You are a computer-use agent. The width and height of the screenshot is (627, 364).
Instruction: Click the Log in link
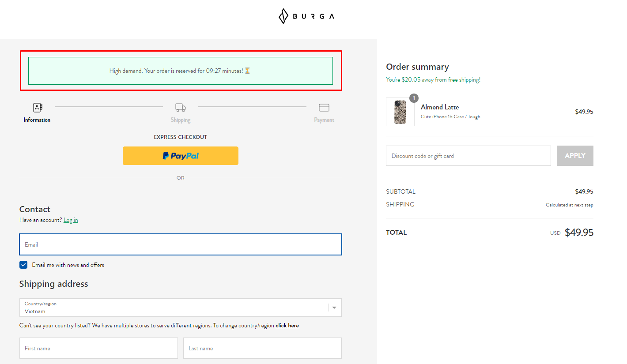71,220
